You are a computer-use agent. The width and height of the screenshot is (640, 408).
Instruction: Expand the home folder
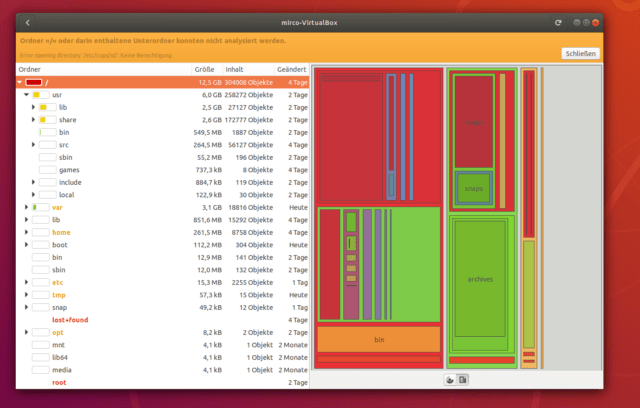coord(27,232)
